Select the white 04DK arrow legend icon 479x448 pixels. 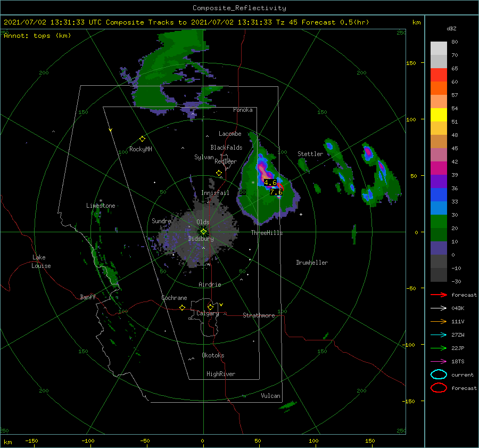[439, 308]
